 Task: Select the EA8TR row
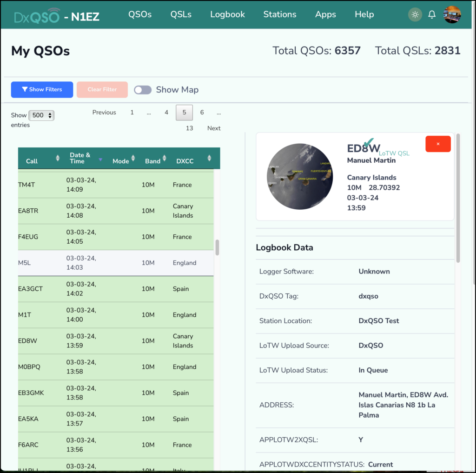coord(116,211)
